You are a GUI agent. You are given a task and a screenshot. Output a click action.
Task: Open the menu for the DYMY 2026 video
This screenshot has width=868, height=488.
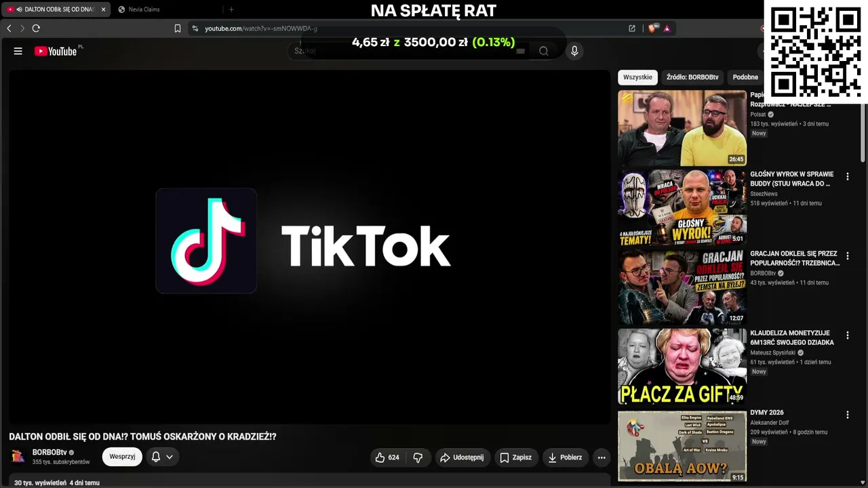(x=847, y=415)
